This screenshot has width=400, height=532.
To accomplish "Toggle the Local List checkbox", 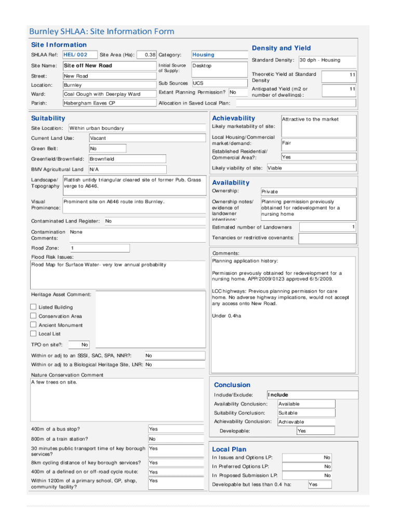I will coord(34,334).
